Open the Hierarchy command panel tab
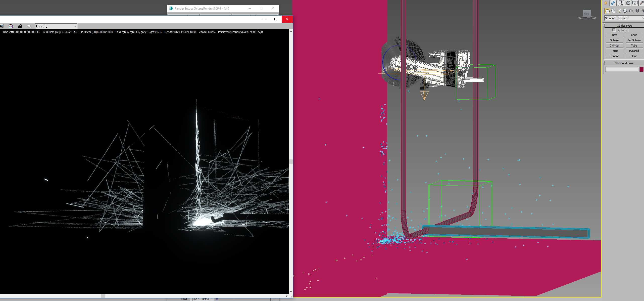This screenshot has height=301, width=644. 620,3
